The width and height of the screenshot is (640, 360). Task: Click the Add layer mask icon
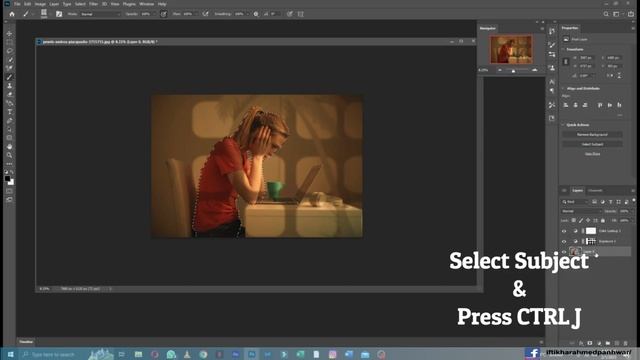click(x=590, y=343)
